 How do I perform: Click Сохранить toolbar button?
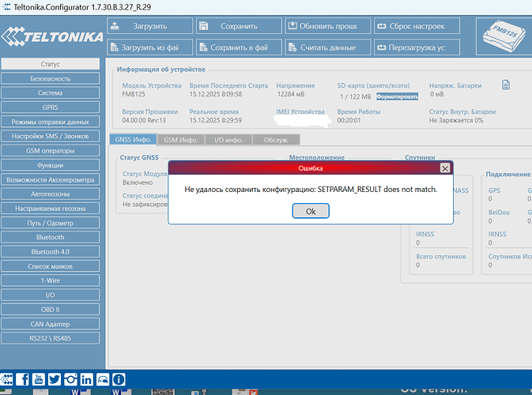238,26
